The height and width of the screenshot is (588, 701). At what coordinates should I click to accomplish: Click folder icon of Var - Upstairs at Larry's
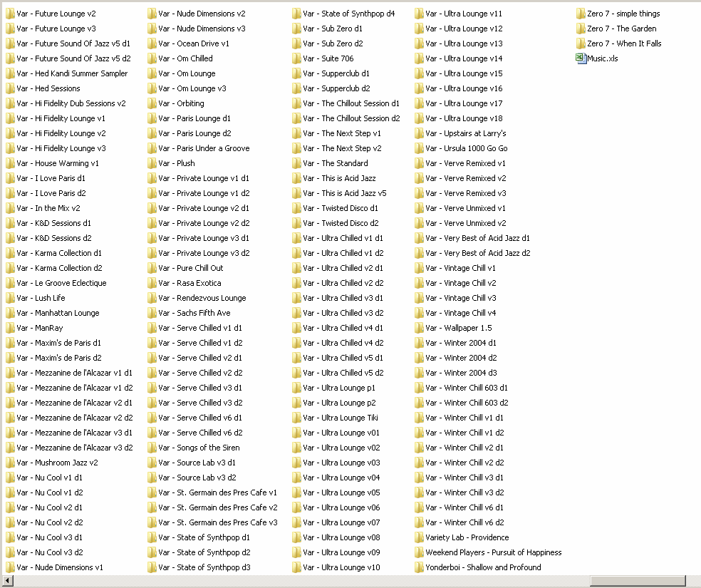click(x=419, y=134)
